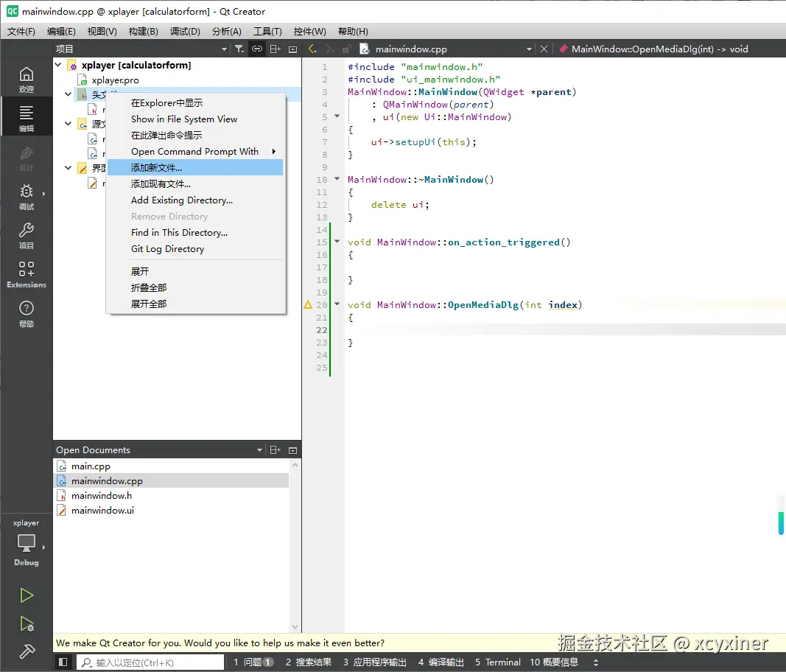Select 'Add Existing Directory...' in context menu
This screenshot has height=672, width=786.
click(x=182, y=200)
